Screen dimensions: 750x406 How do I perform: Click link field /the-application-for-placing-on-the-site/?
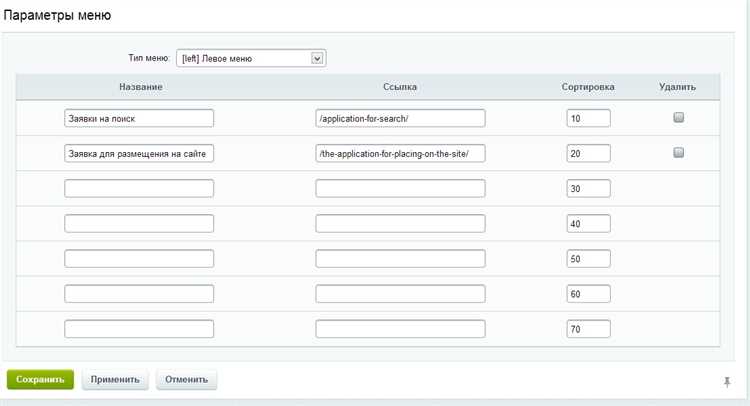tap(400, 154)
